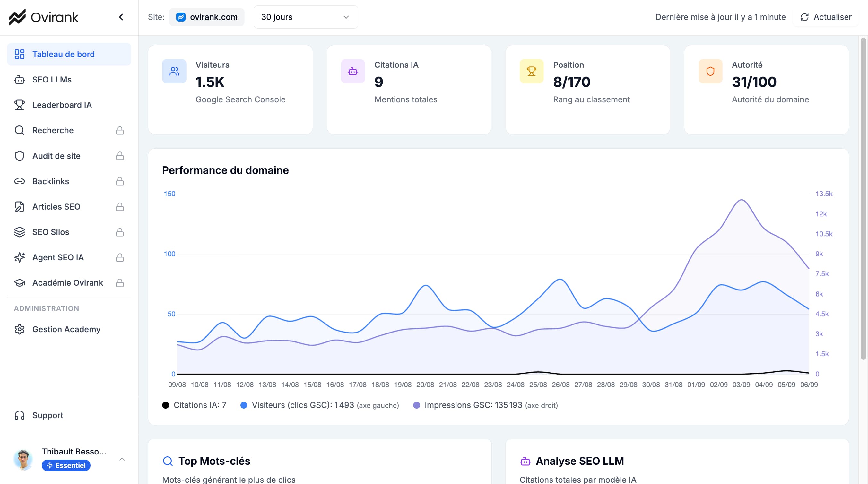Click the lock icon beside Backlinks

(120, 181)
